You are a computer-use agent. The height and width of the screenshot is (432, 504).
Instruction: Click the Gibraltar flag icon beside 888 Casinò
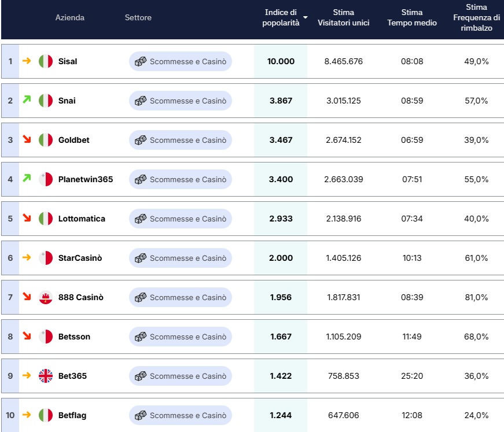click(46, 297)
